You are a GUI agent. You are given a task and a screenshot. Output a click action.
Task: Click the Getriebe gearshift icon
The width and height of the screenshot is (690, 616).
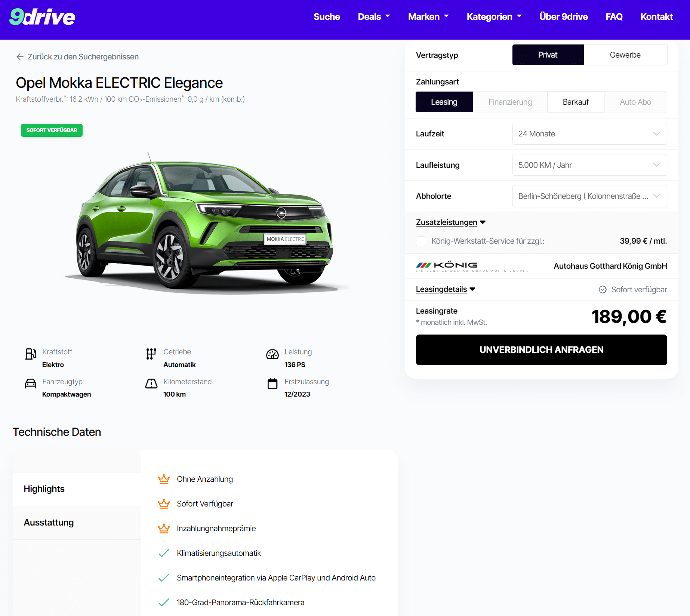coord(151,354)
